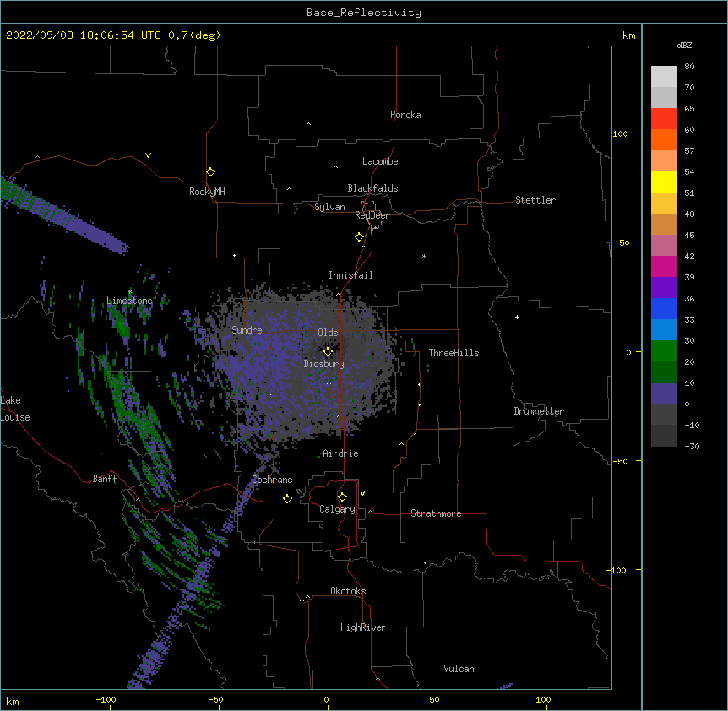This screenshot has width=728, height=711.
Task: Click the -100 tick label on bottom axis
Action: [106, 699]
